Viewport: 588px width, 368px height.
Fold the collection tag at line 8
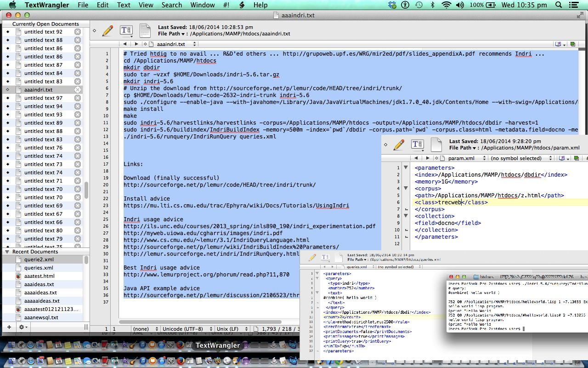click(406, 216)
